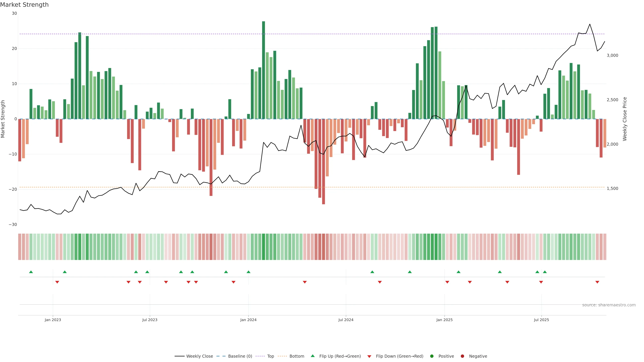Click the red Flip Down triangle legend icon

click(369, 356)
